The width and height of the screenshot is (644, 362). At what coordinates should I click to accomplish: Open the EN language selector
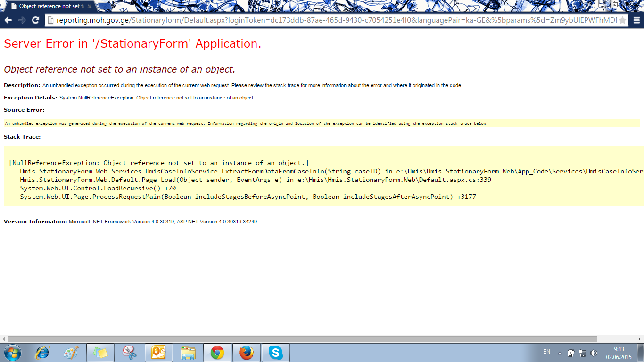point(546,352)
